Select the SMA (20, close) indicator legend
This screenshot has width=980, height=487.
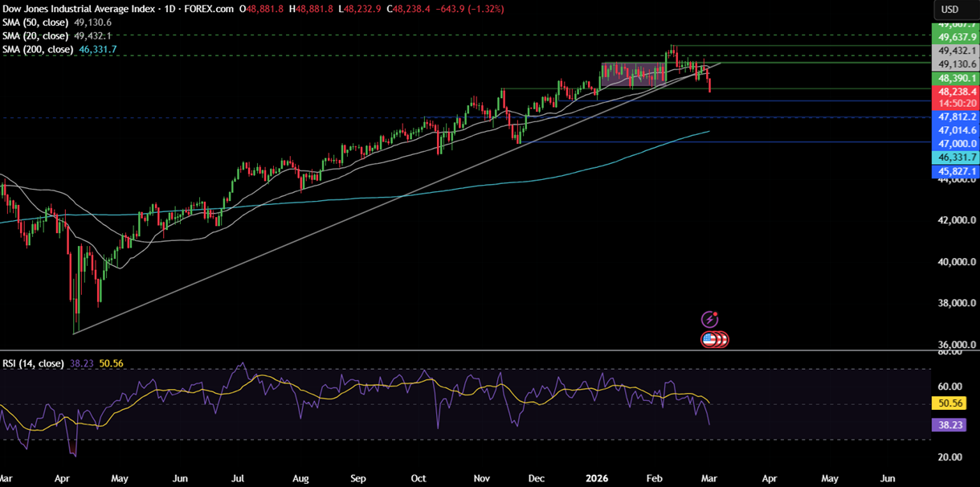tap(36, 36)
